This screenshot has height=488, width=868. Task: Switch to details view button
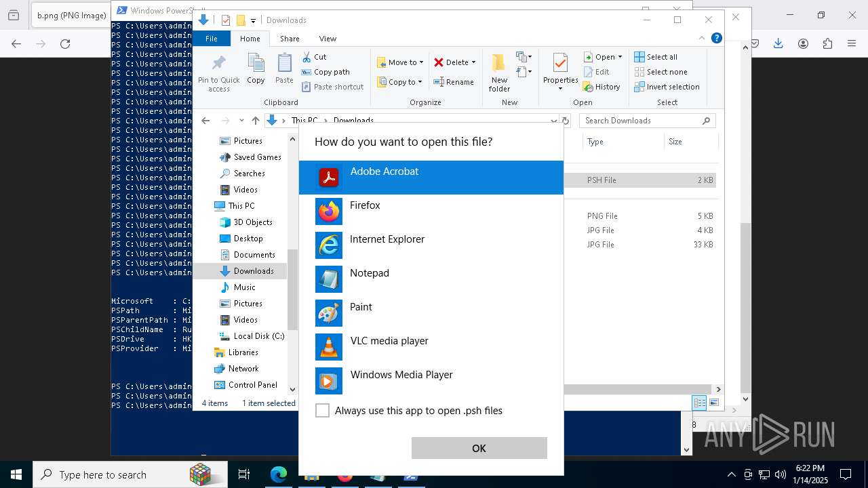(x=699, y=403)
